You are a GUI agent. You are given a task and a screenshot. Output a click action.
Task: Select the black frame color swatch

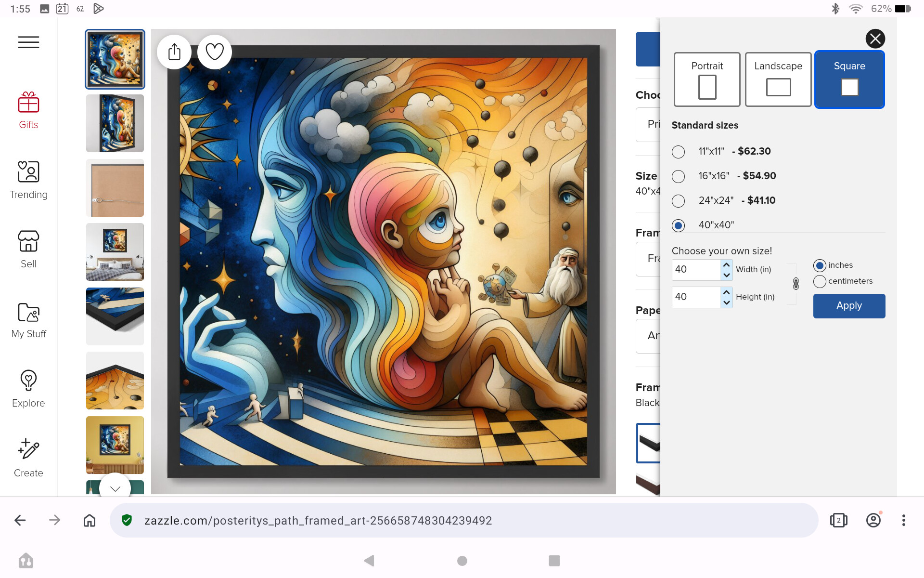coord(648,443)
